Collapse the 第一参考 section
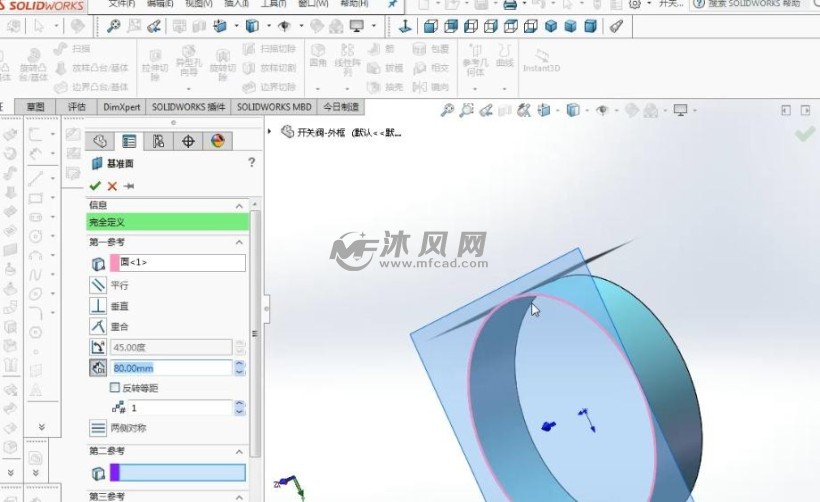This screenshot has width=820, height=502. click(239, 242)
